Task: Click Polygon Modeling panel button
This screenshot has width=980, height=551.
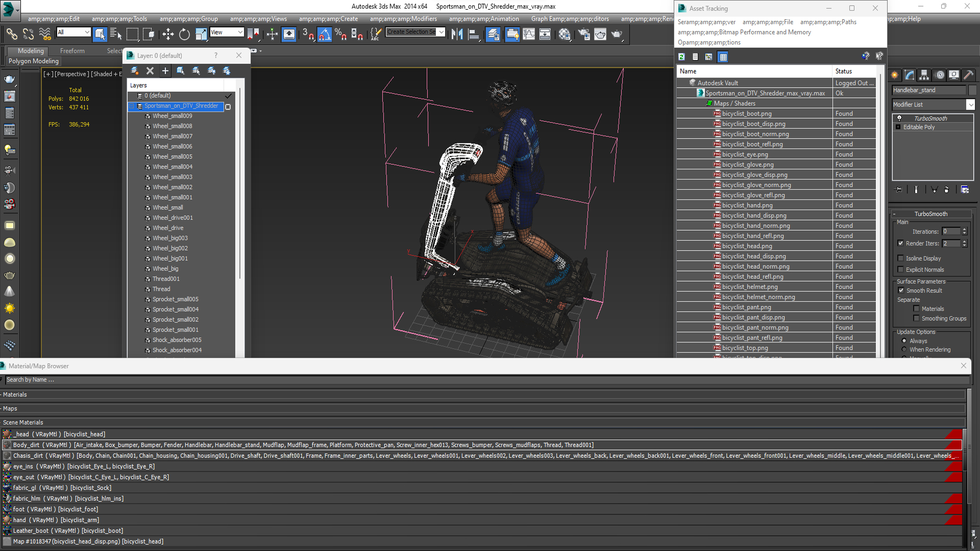Action: point(34,61)
